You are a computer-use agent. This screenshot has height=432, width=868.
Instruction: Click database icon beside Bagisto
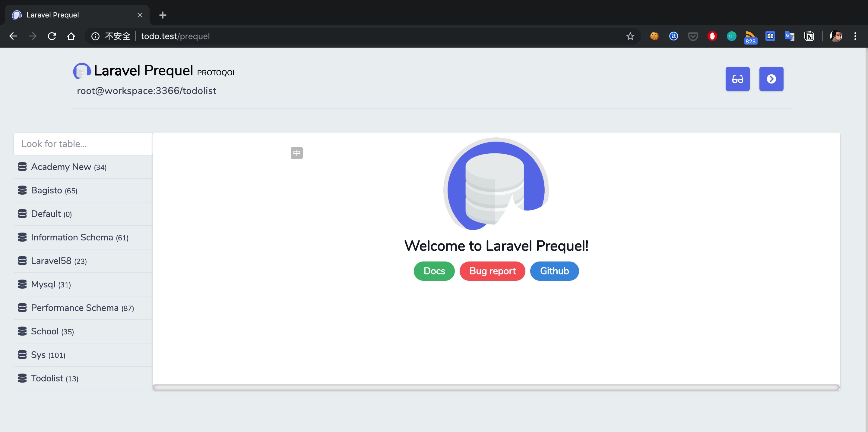click(x=22, y=190)
